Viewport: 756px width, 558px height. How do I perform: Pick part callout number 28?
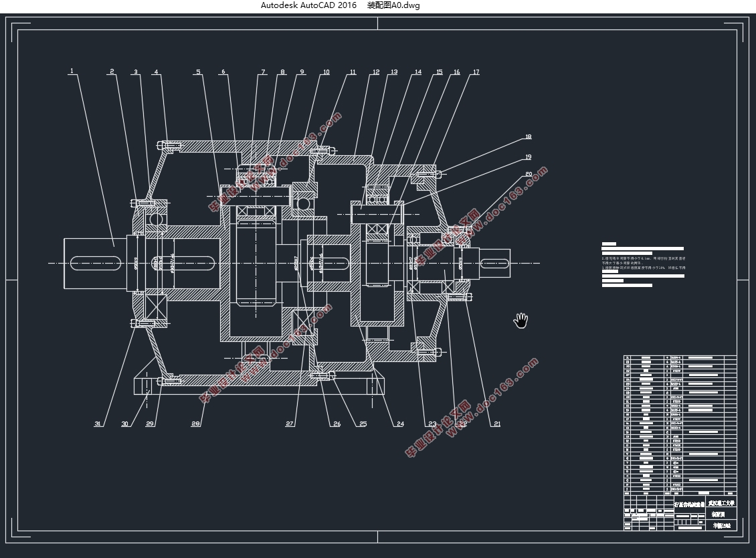click(195, 424)
